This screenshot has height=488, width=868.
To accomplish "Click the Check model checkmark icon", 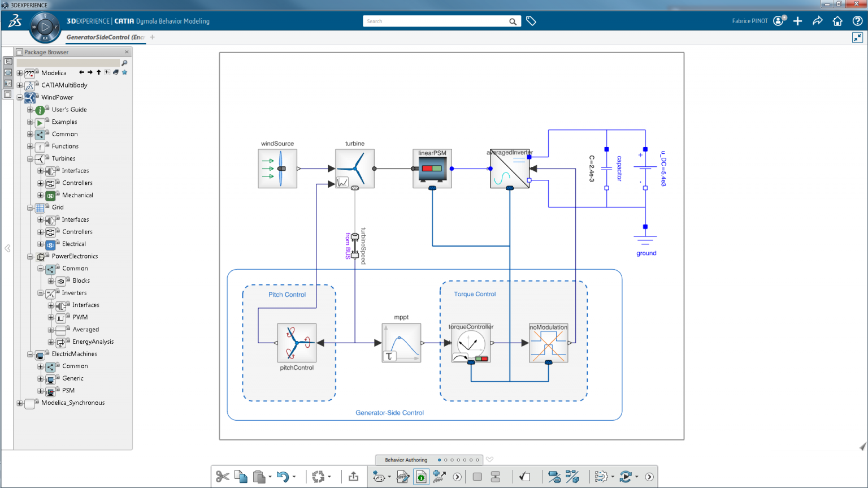I will pyautogui.click(x=525, y=477).
